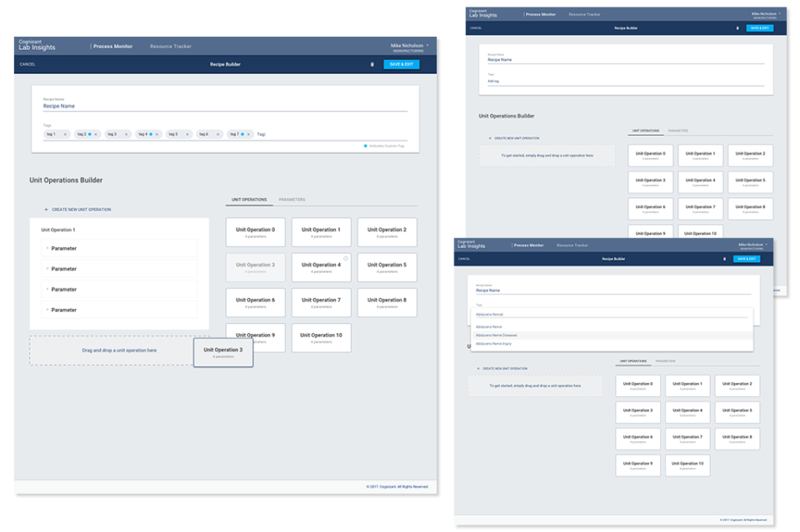Select Unit Operation 10 card in tag chips window
The image size is (800, 532).
click(321, 338)
